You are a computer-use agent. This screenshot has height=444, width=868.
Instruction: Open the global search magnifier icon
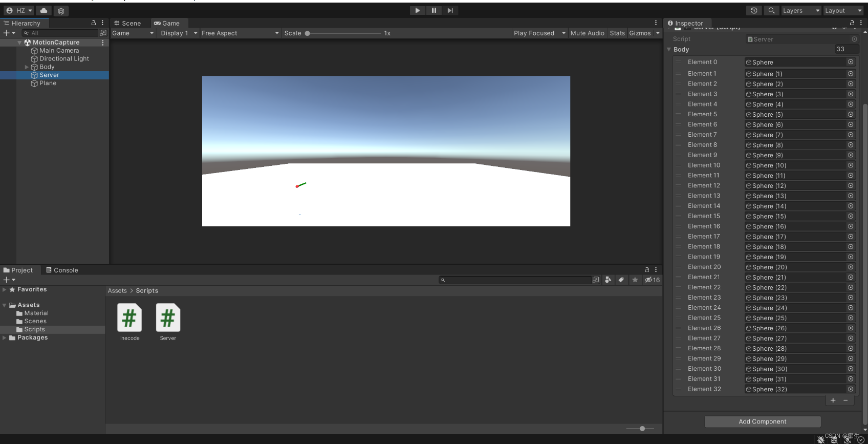(x=771, y=11)
